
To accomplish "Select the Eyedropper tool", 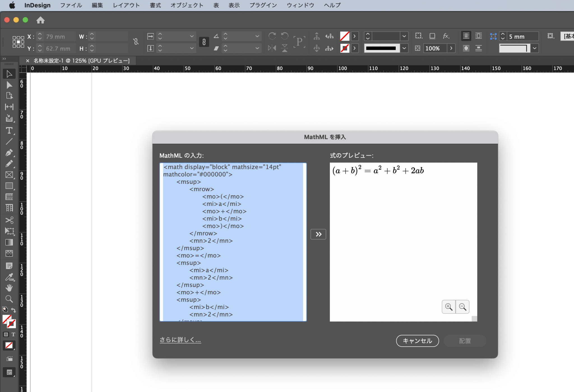I will [x=9, y=277].
